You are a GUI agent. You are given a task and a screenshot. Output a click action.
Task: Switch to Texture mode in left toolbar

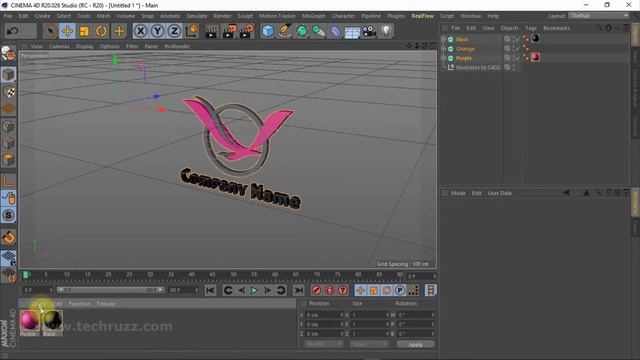(9, 91)
